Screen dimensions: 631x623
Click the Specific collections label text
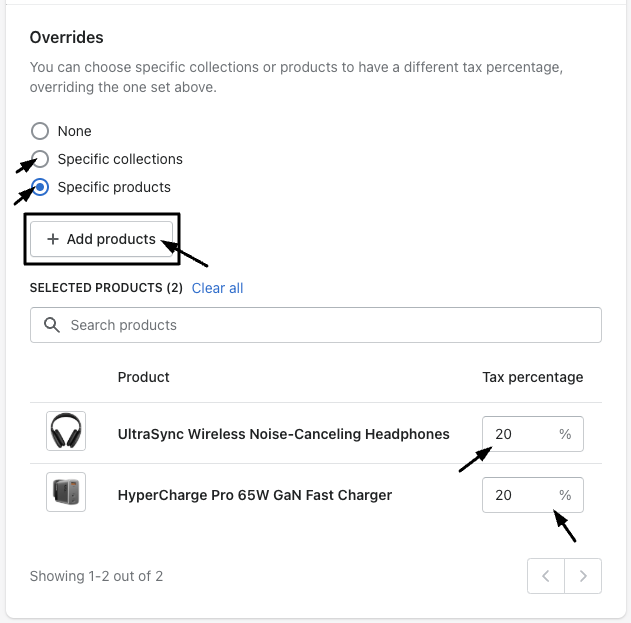(x=120, y=159)
